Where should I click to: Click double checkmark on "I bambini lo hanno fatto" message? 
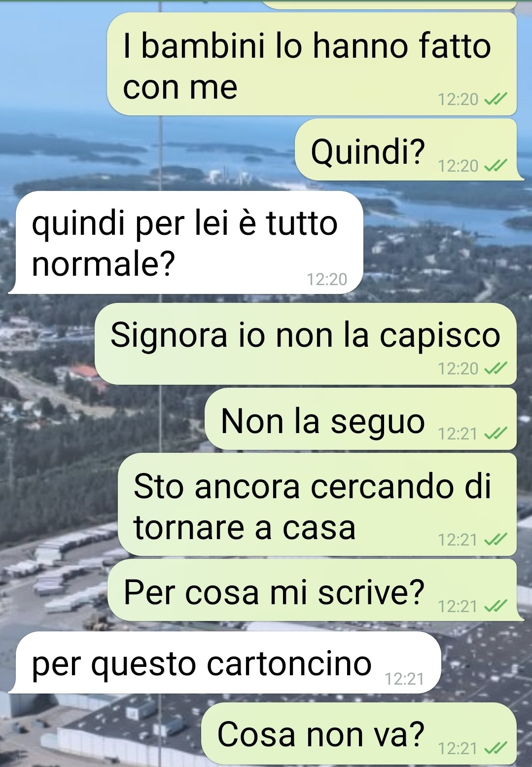pyautogui.click(x=496, y=100)
